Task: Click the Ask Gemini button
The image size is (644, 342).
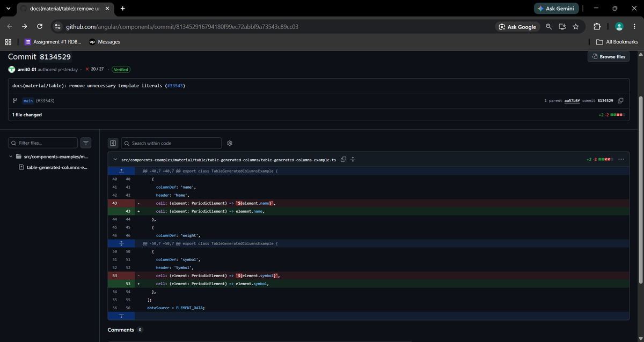Action: tap(557, 9)
